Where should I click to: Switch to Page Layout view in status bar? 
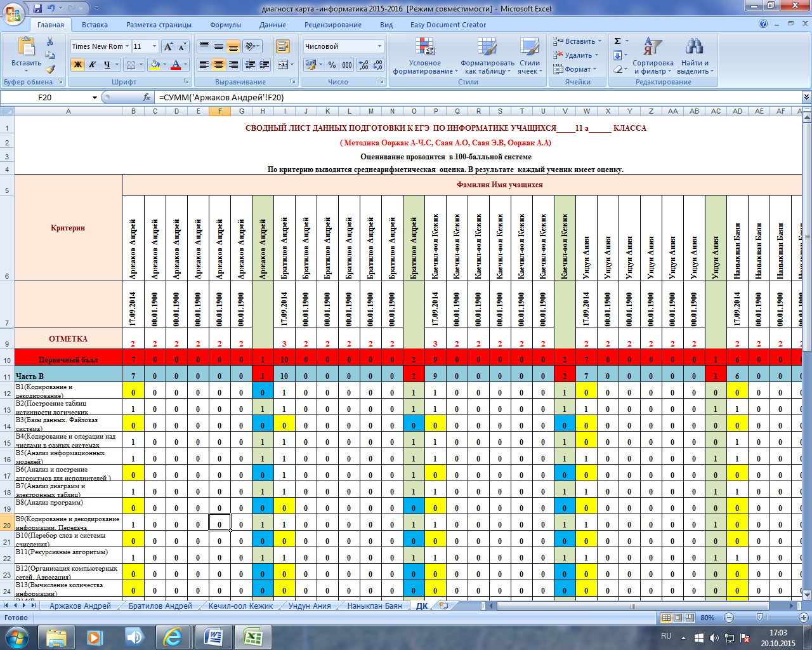pos(678,618)
